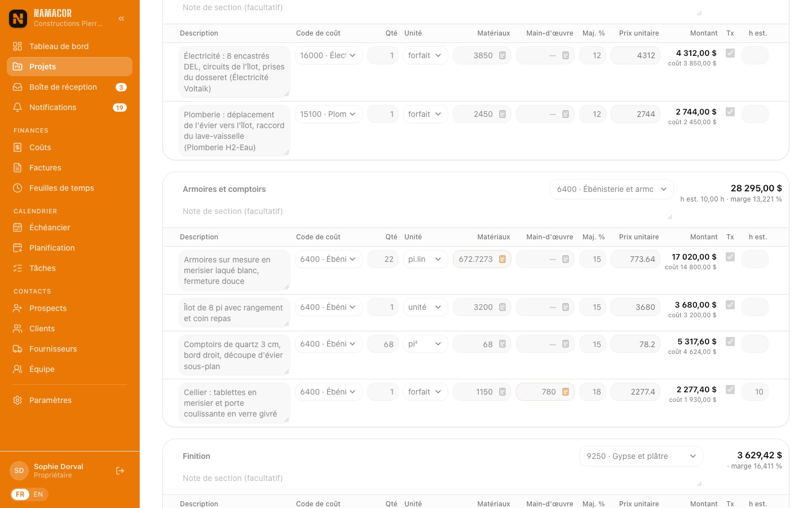Toggle the Tx checkbox for Électricité line
This screenshot has height=508, width=812.
point(730,53)
